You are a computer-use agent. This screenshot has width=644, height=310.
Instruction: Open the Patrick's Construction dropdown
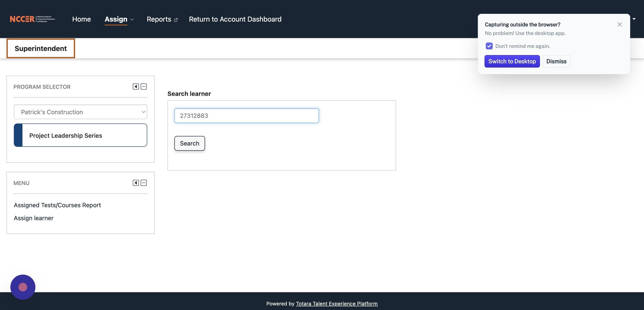pos(80,112)
